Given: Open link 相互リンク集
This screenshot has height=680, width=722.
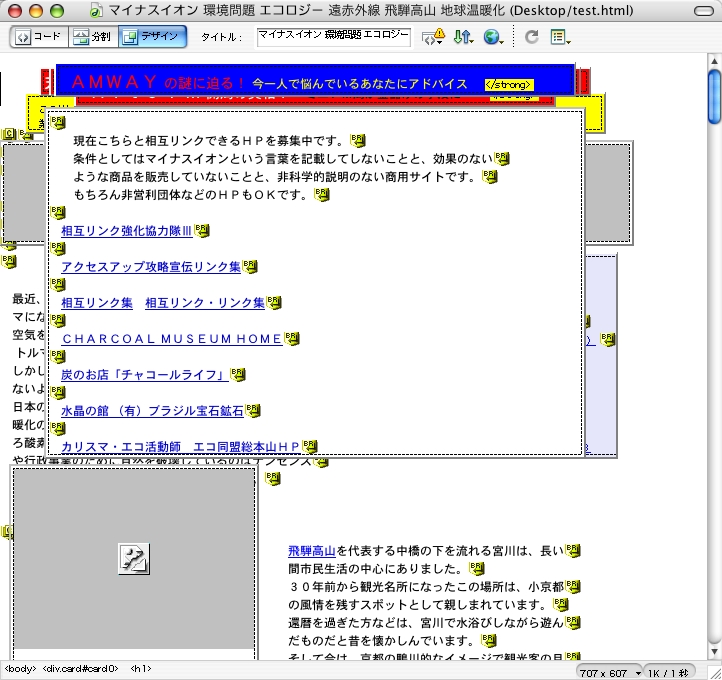Looking at the screenshot, I should coord(97,302).
